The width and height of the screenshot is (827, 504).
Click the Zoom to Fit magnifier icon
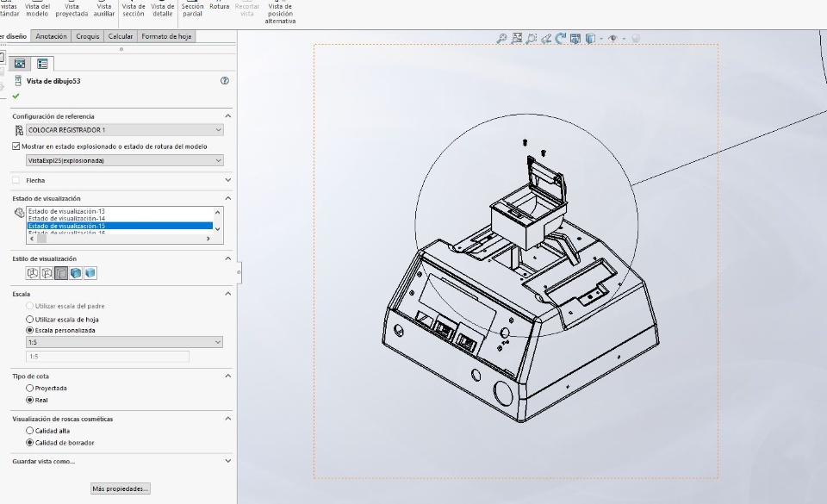pyautogui.click(x=501, y=39)
